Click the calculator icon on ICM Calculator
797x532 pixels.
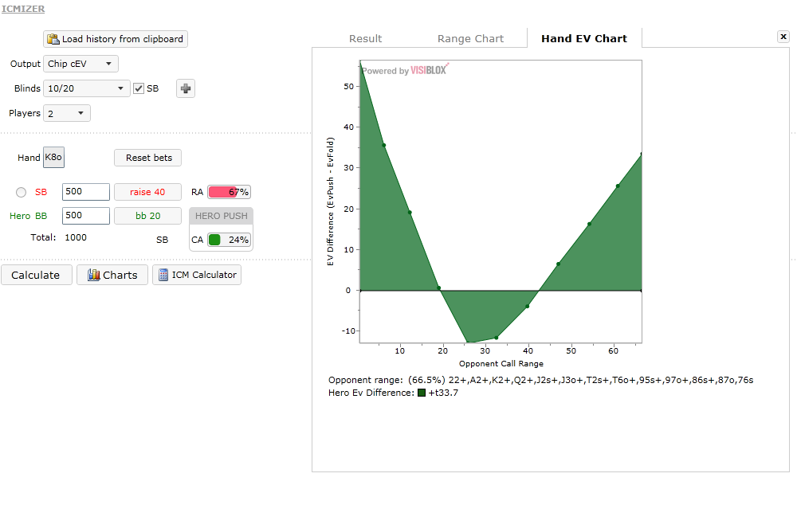163,275
